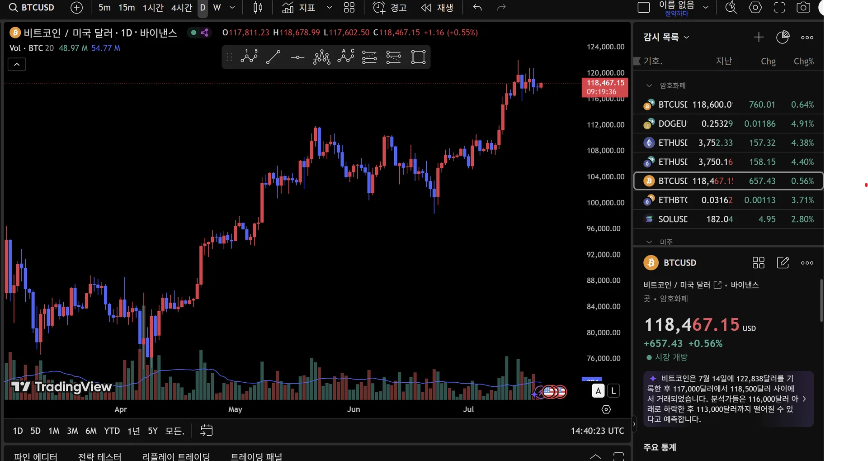
Task: Open price scale settings hexagon below the axis
Action: pyautogui.click(x=606, y=409)
